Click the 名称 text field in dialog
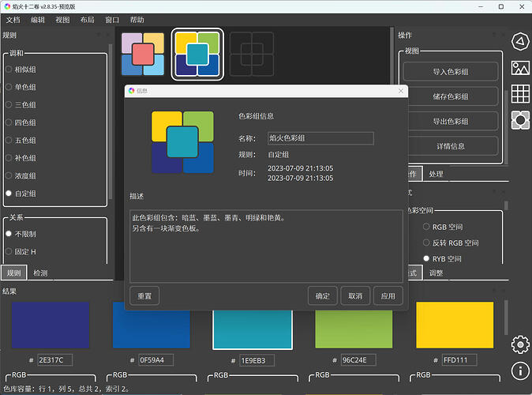Screen dimensions: 532x395 click(320, 138)
